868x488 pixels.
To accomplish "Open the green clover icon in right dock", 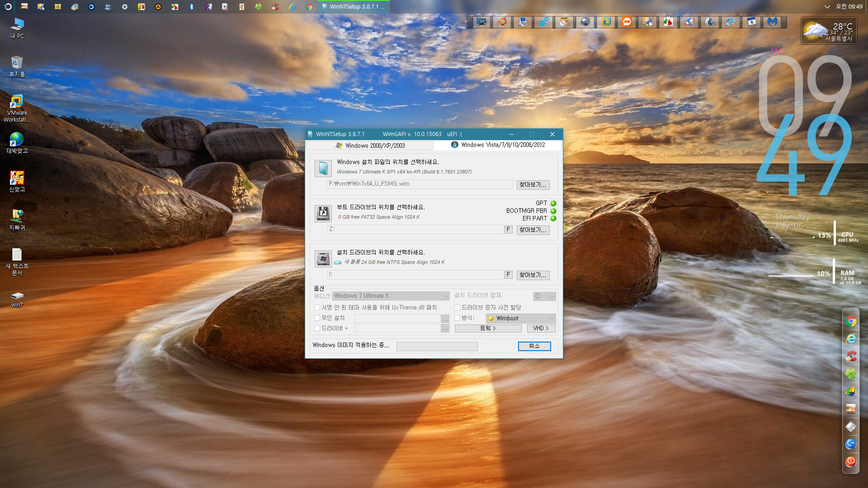I will point(851,374).
